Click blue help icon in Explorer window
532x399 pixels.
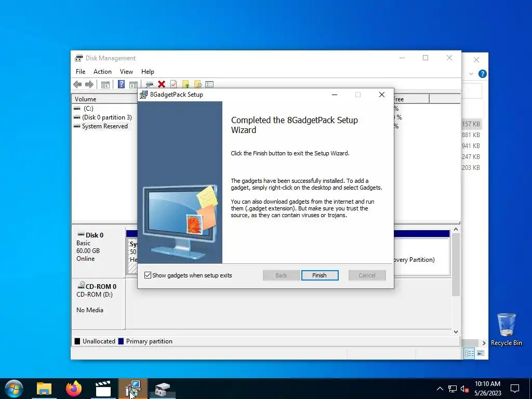pyautogui.click(x=482, y=74)
